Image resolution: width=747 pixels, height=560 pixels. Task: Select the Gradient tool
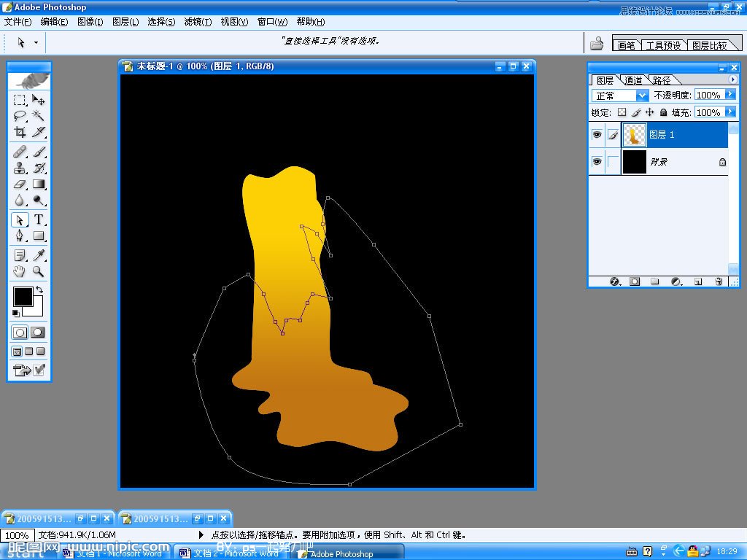39,184
